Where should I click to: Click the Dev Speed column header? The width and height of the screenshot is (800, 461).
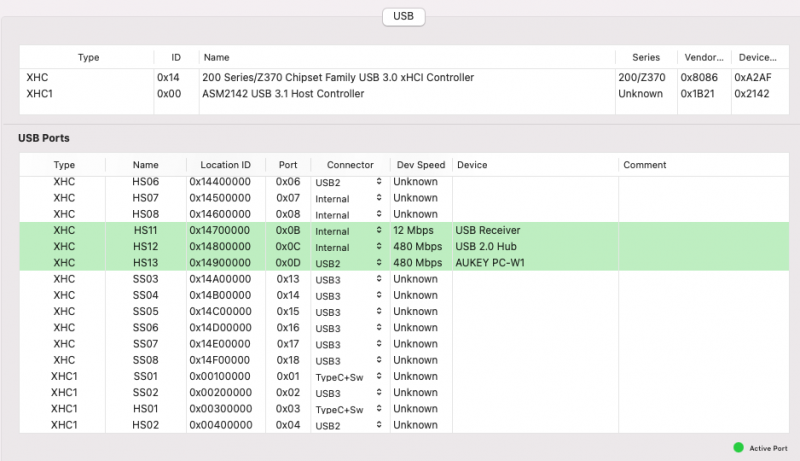420,165
